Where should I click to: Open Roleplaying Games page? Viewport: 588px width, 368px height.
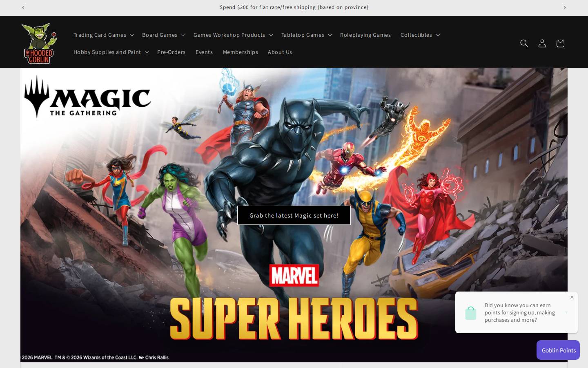point(365,35)
